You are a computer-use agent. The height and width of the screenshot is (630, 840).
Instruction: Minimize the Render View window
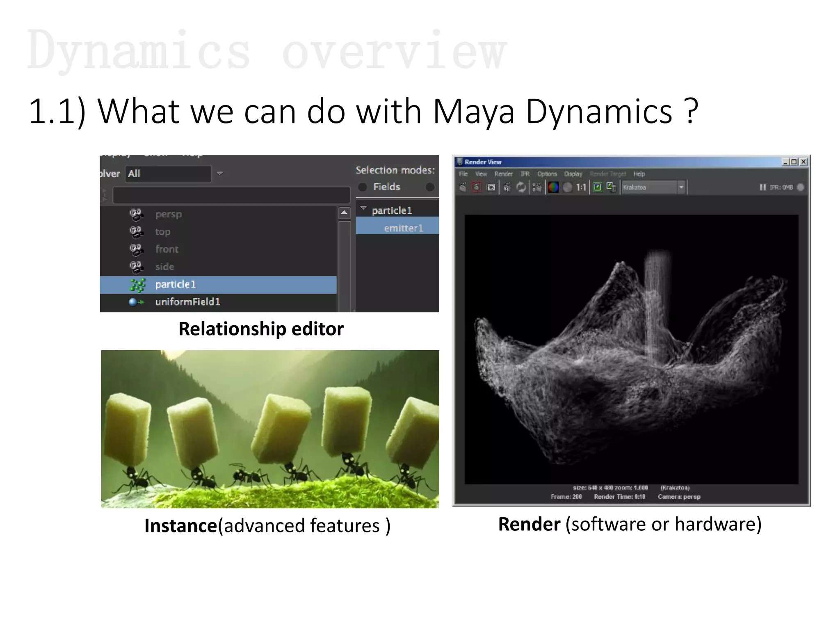pos(785,162)
